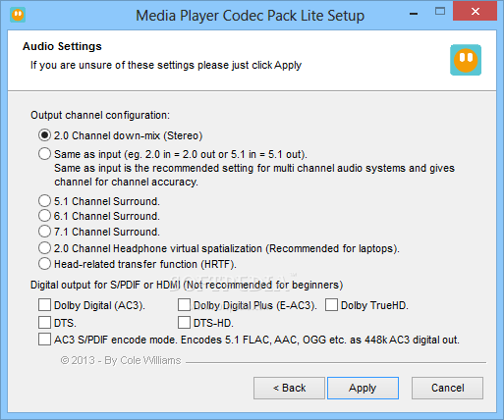504x420 pixels.
Task: Tick the Dolby TrueHD checkbox
Action: pos(331,305)
